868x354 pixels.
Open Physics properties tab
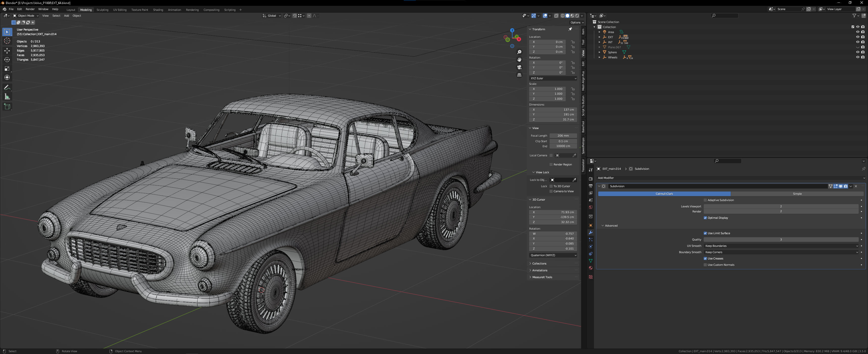(590, 247)
